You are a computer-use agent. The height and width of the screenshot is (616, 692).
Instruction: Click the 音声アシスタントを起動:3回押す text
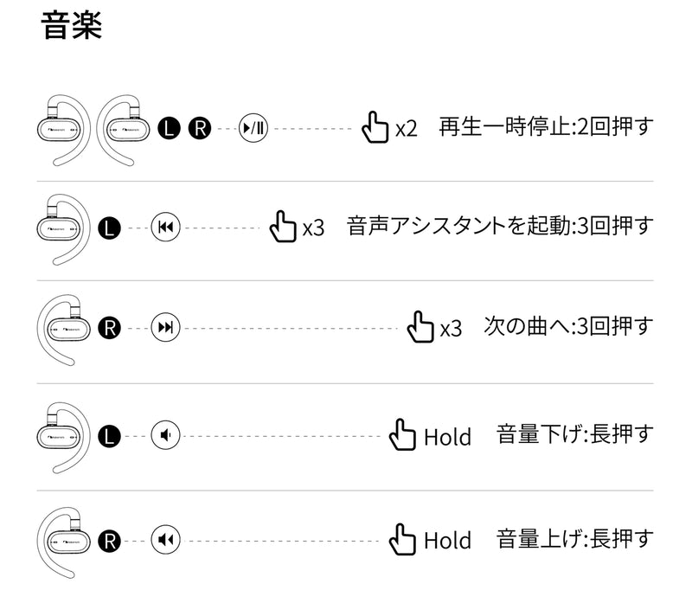click(x=500, y=227)
